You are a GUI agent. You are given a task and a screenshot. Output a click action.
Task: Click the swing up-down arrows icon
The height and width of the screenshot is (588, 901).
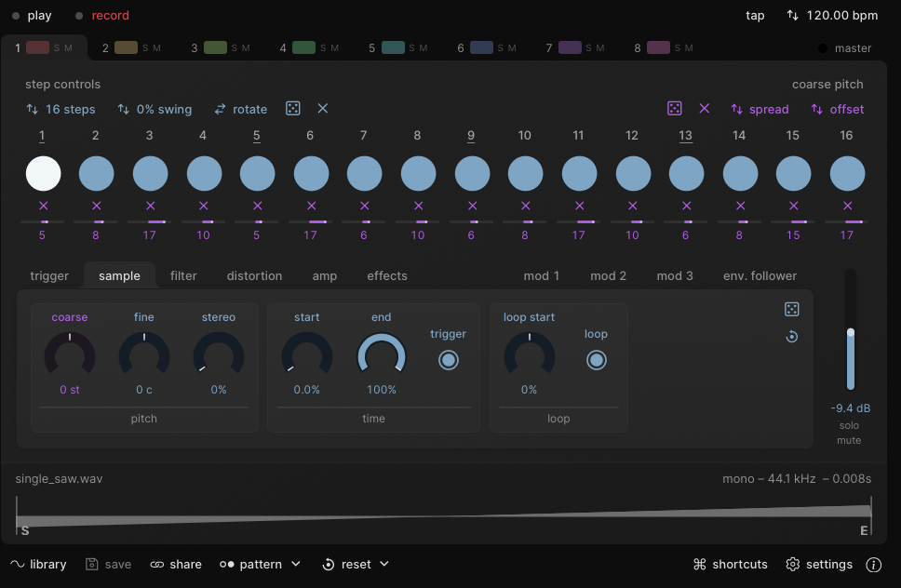point(124,109)
